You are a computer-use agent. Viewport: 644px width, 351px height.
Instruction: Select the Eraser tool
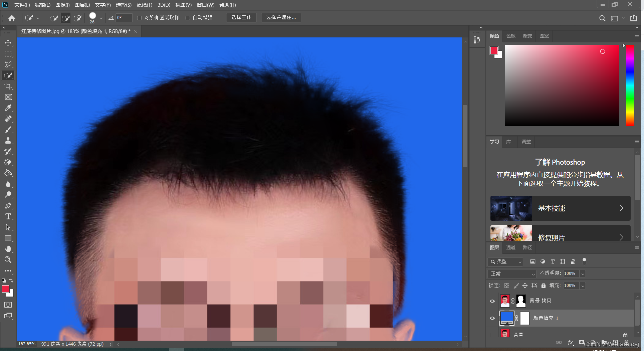8,162
